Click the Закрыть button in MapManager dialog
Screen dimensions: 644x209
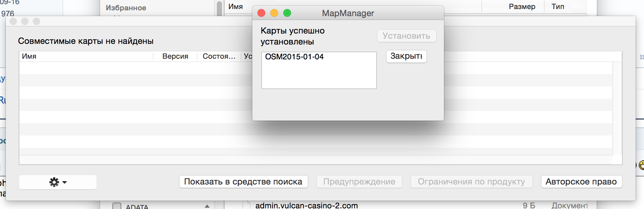tap(407, 56)
